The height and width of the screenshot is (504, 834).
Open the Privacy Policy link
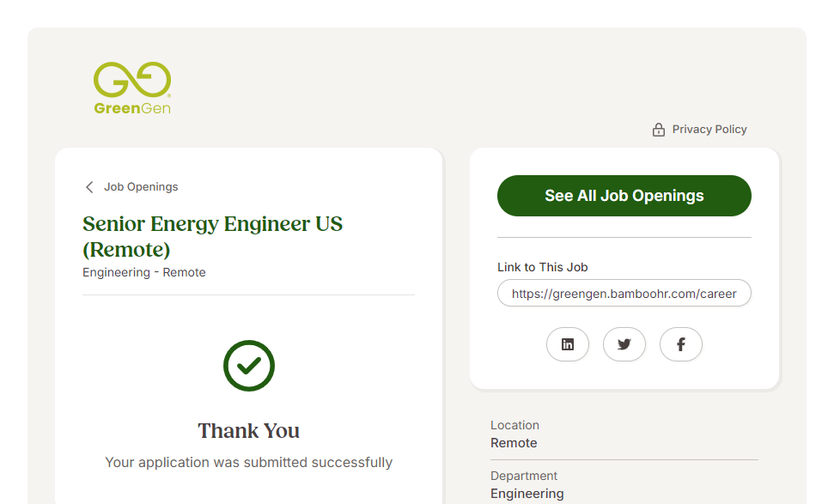(709, 130)
